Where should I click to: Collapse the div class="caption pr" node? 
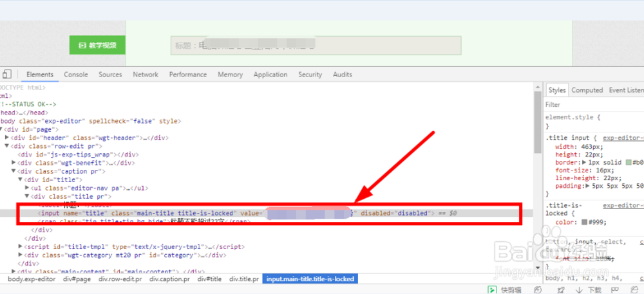tap(14, 171)
